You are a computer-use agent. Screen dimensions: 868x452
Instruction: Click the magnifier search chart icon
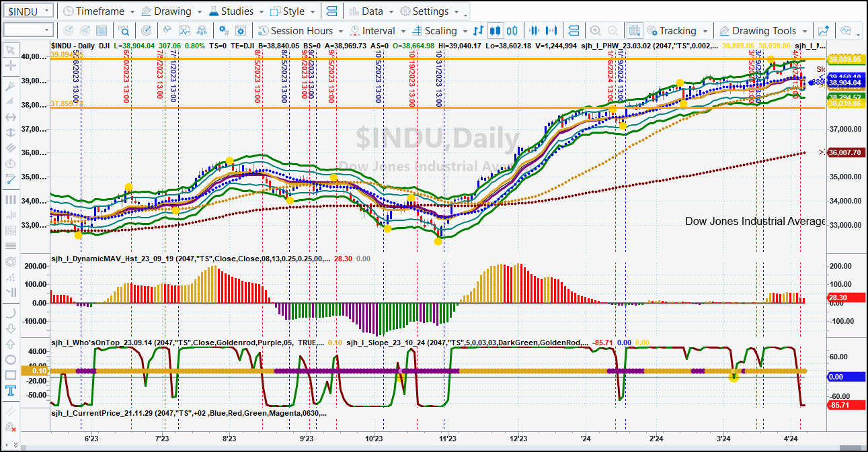click(x=124, y=30)
